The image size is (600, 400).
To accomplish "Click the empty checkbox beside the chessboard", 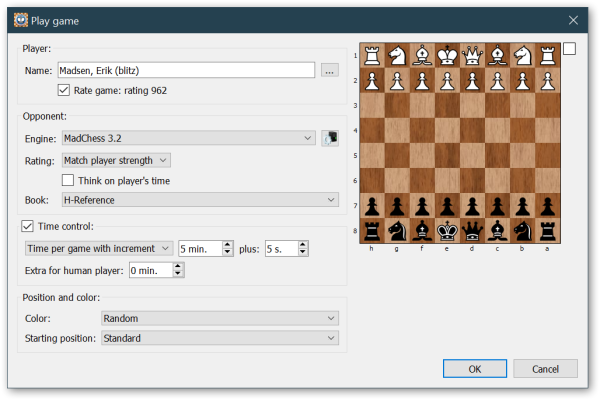I will click(569, 49).
